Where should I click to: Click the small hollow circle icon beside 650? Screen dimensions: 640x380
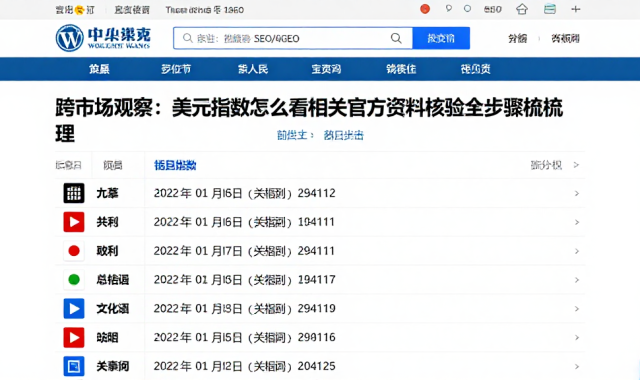(467, 9)
